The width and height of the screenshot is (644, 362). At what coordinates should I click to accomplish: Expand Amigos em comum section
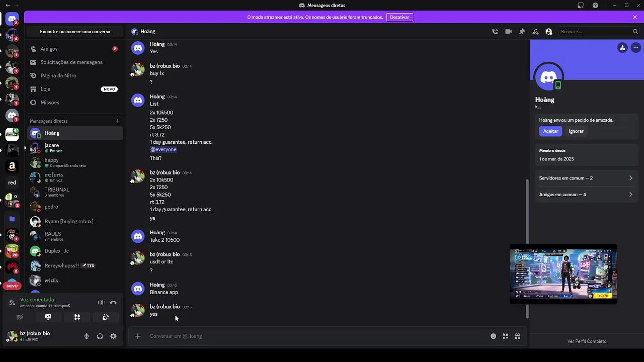coord(586,195)
